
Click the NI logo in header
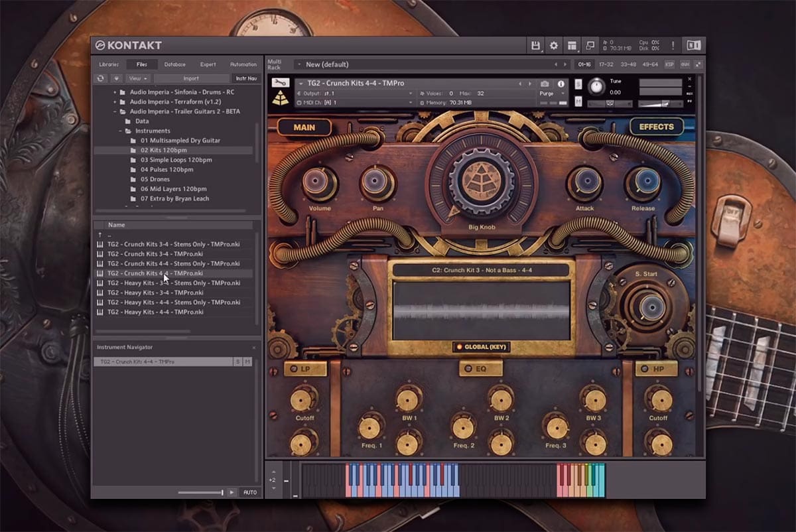[x=694, y=46]
